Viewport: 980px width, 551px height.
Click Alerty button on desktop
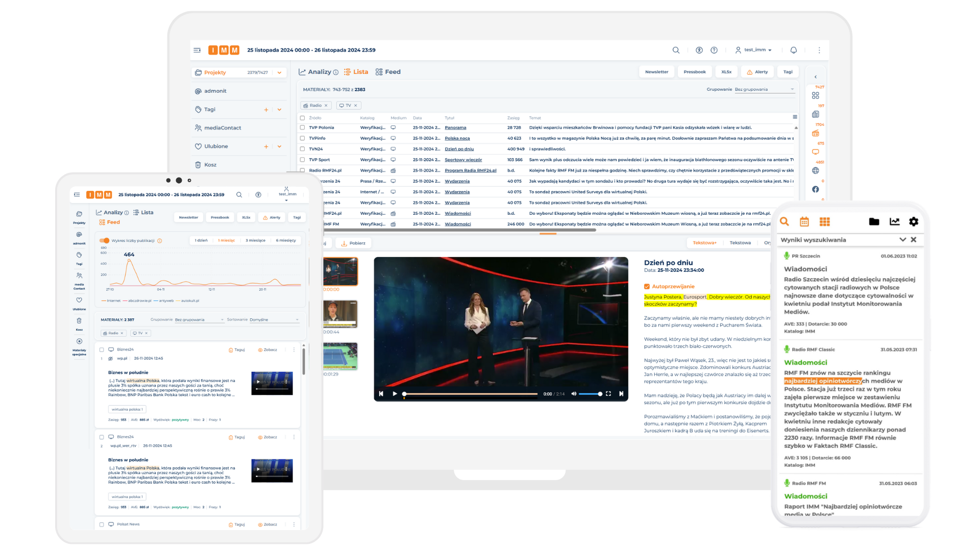(757, 72)
